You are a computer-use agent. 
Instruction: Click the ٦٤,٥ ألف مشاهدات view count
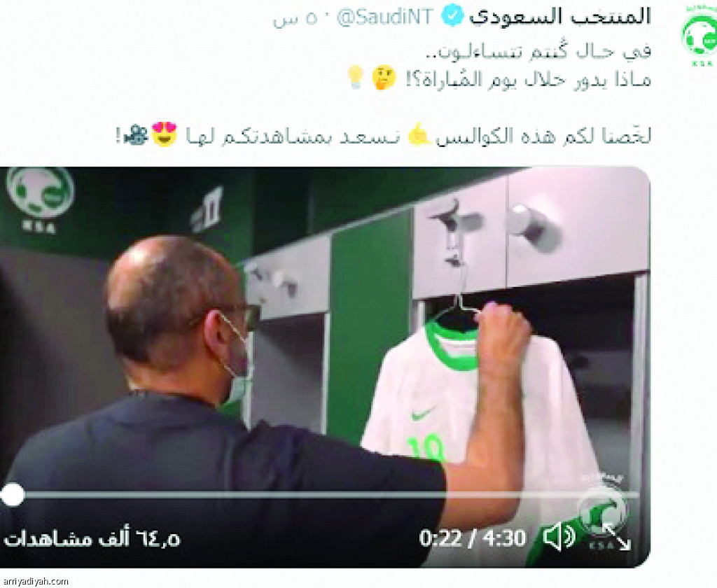[92, 539]
